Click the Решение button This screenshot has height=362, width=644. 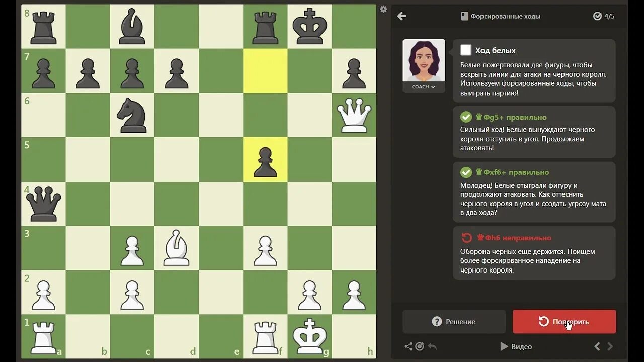click(x=454, y=322)
